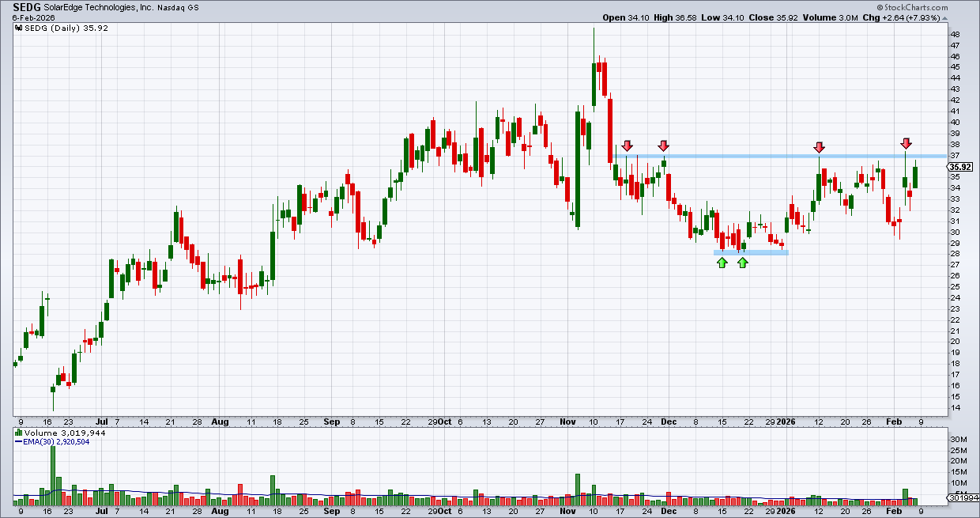Click the High 36.58 value
This screenshot has height=518, width=980.
tap(676, 17)
